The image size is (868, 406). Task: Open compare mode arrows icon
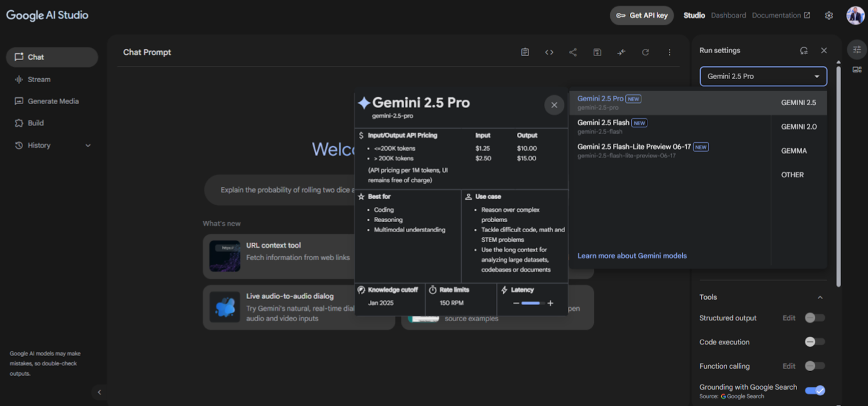[x=621, y=52]
